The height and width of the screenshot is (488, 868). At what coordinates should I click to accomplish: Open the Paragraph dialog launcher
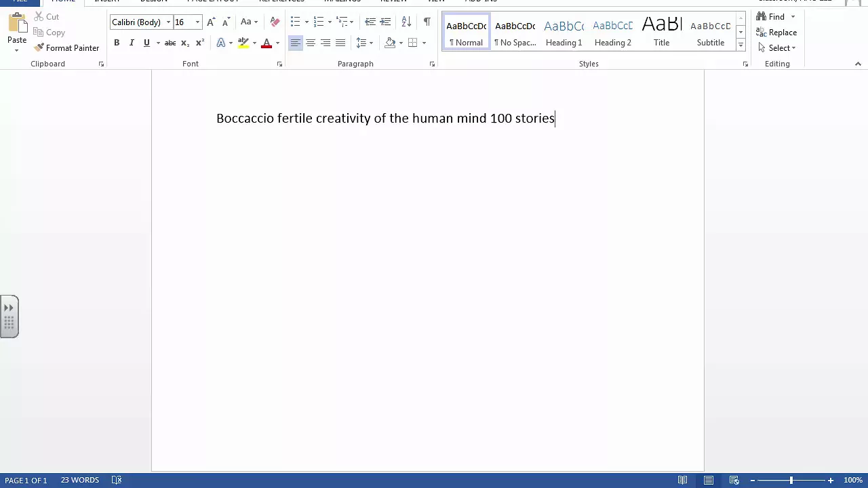(x=432, y=64)
